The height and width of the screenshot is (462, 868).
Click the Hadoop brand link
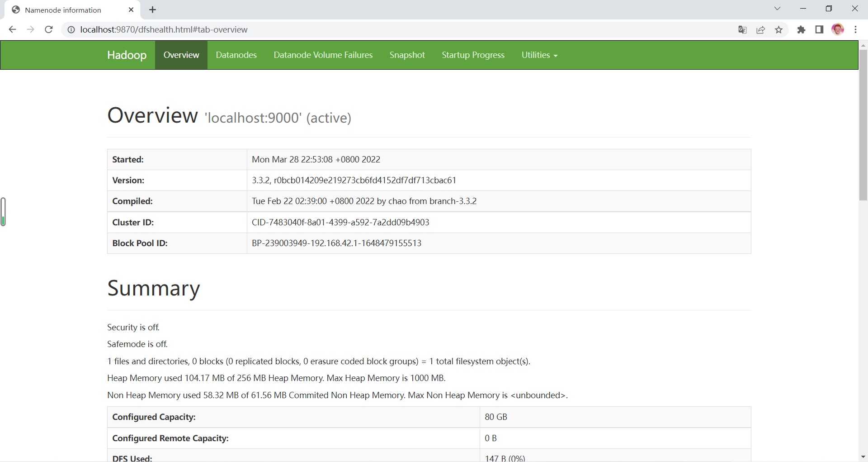tap(127, 55)
